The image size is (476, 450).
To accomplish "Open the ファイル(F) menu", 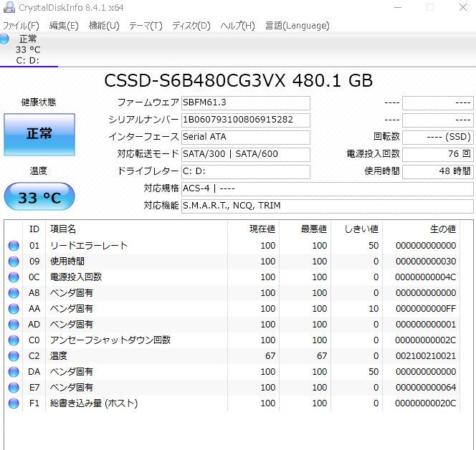I will 21,26.
